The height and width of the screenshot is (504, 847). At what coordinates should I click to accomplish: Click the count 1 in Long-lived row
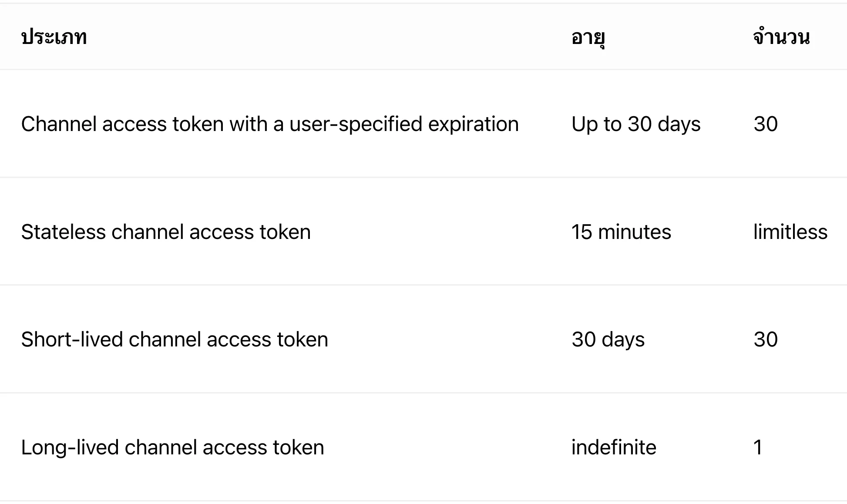[x=758, y=447]
